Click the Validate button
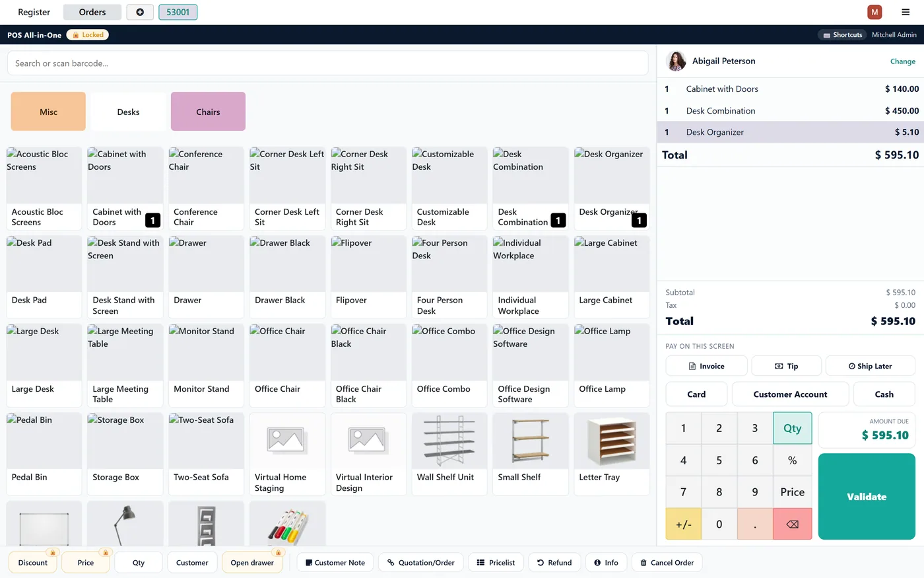This screenshot has height=578, width=924. click(x=867, y=497)
